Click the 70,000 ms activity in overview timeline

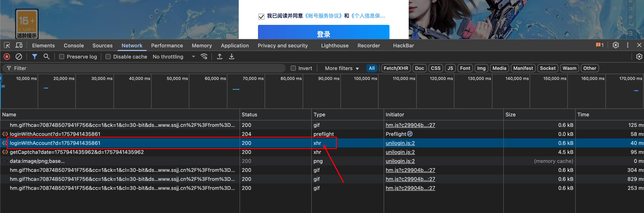236,89
